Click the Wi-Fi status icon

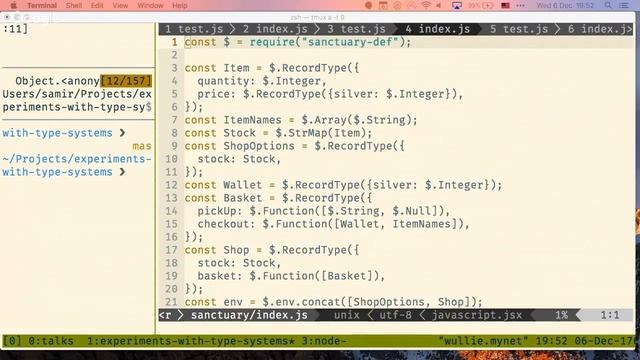point(426,6)
